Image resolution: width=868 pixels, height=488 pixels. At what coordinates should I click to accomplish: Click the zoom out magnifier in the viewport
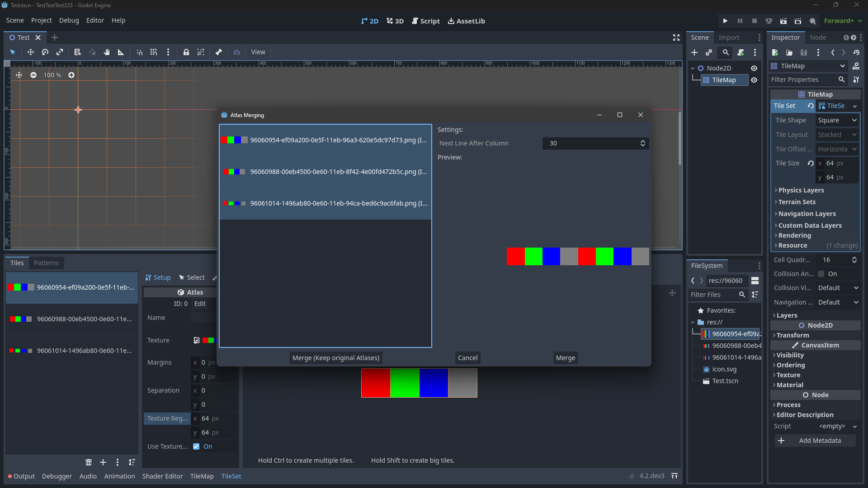(33, 75)
